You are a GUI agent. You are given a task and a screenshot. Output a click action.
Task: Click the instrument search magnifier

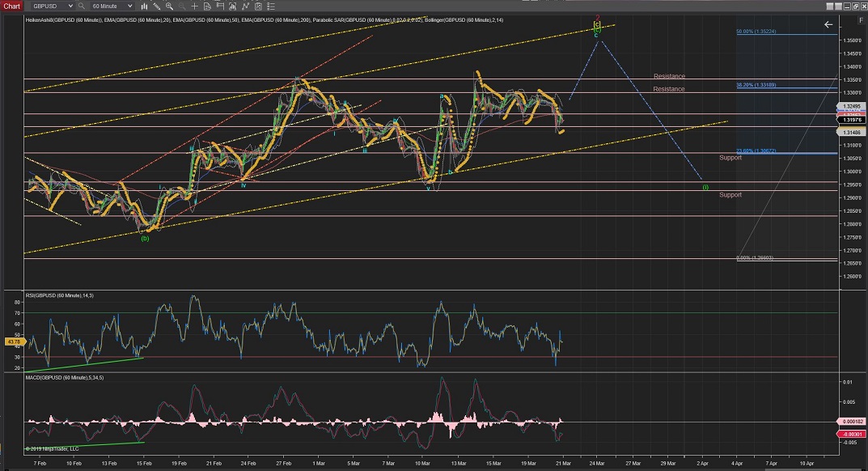coord(82,6)
